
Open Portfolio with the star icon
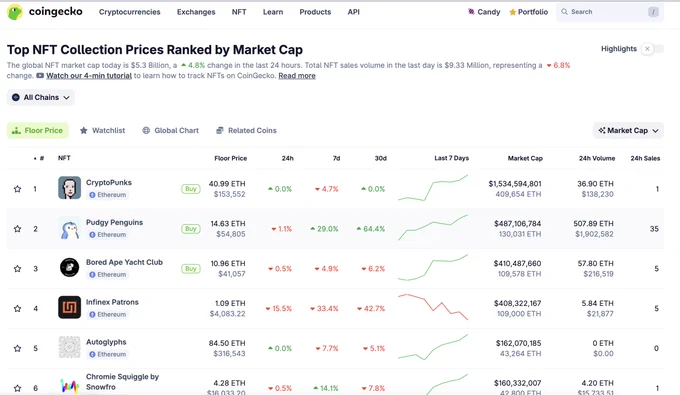click(x=513, y=12)
